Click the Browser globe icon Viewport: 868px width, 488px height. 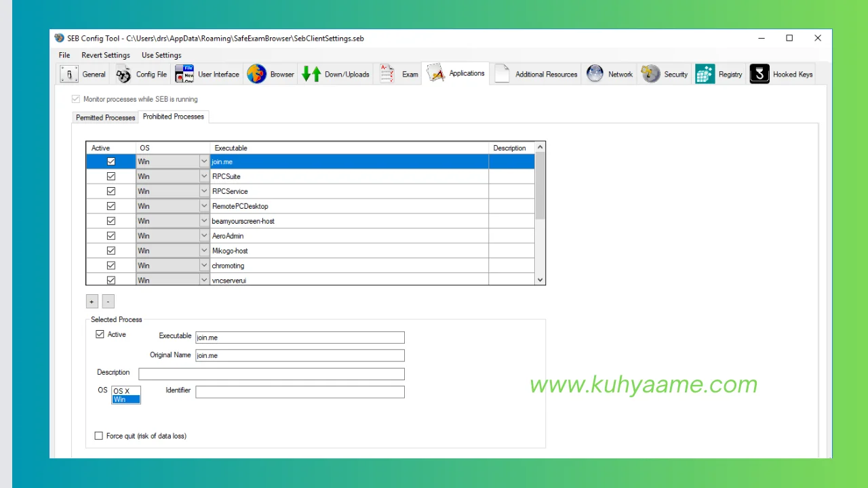(256, 74)
